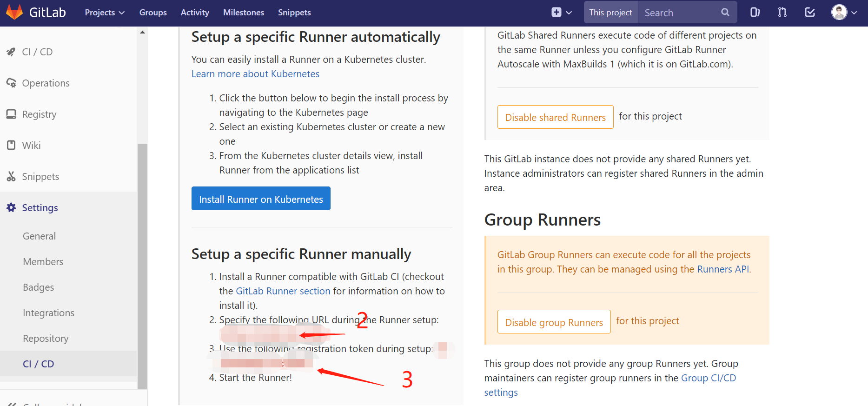Open Learn more about Kubernetes link
Image resolution: width=868 pixels, height=406 pixels.
pyautogui.click(x=255, y=74)
